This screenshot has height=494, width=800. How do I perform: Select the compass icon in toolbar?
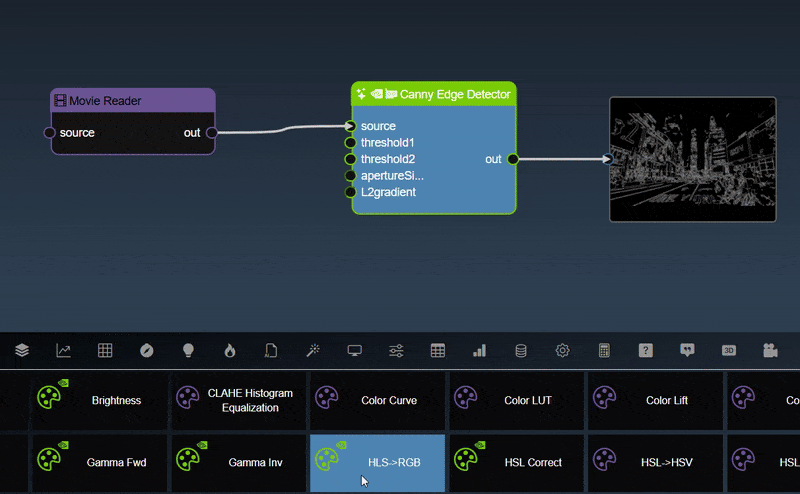(147, 351)
